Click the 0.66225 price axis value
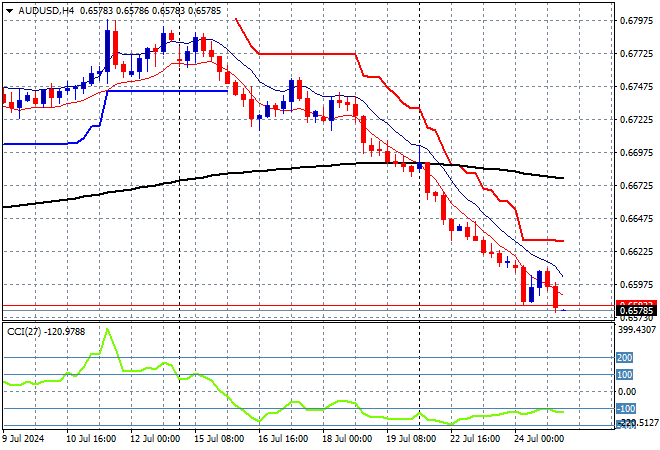Viewport: 660px width, 450px height. tap(636, 252)
